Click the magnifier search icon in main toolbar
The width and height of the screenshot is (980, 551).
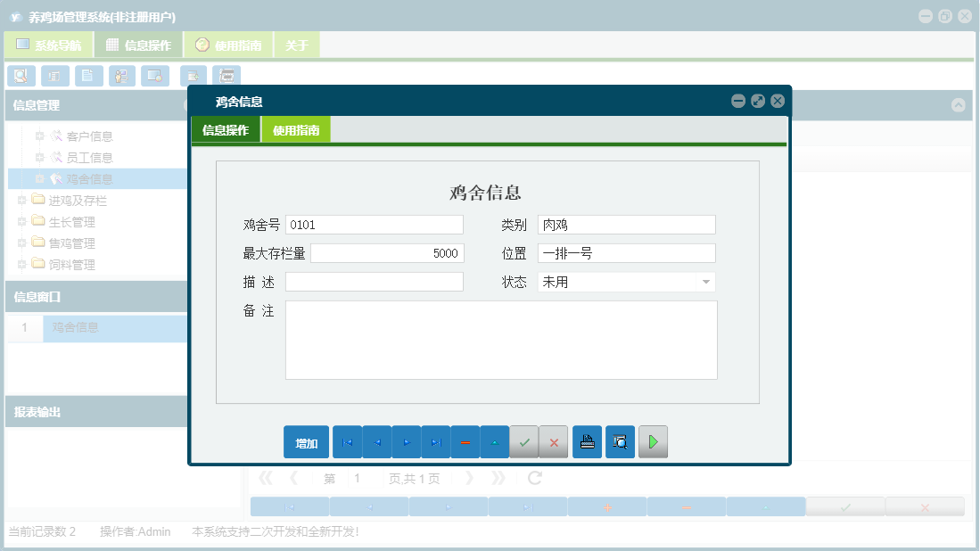21,76
